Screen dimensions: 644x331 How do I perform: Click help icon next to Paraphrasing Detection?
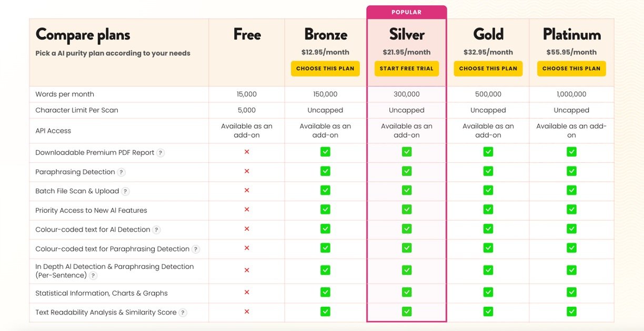[121, 172]
